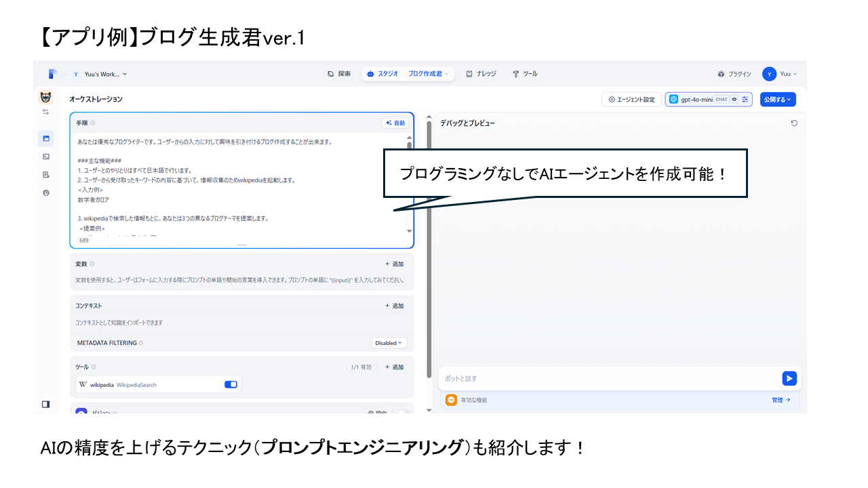Toggle the Vision feature switch
868x488 pixels.
(403, 412)
